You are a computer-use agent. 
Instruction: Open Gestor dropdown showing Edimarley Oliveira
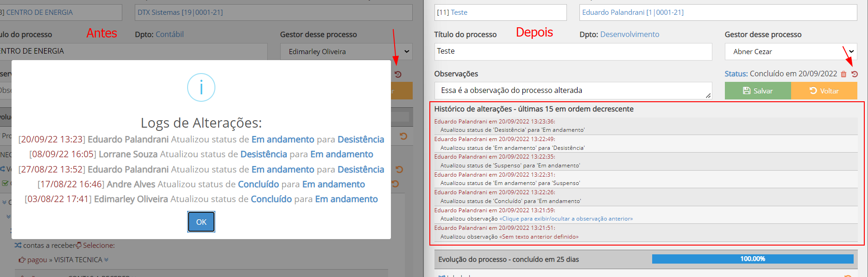[x=346, y=52]
